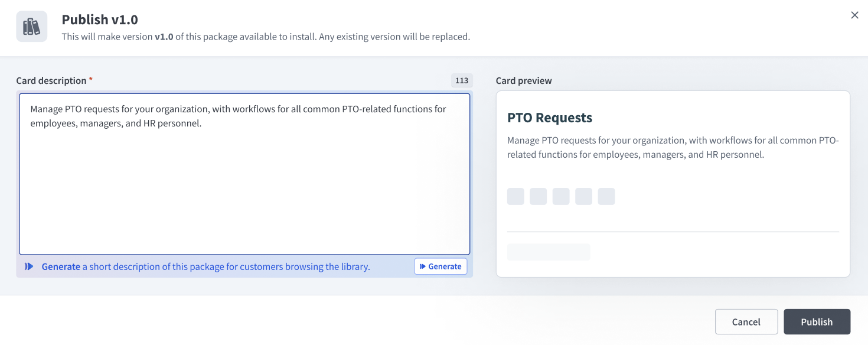This screenshot has height=345, width=868.
Task: Click the fifth placeholder icon square in preview
Action: point(606,197)
